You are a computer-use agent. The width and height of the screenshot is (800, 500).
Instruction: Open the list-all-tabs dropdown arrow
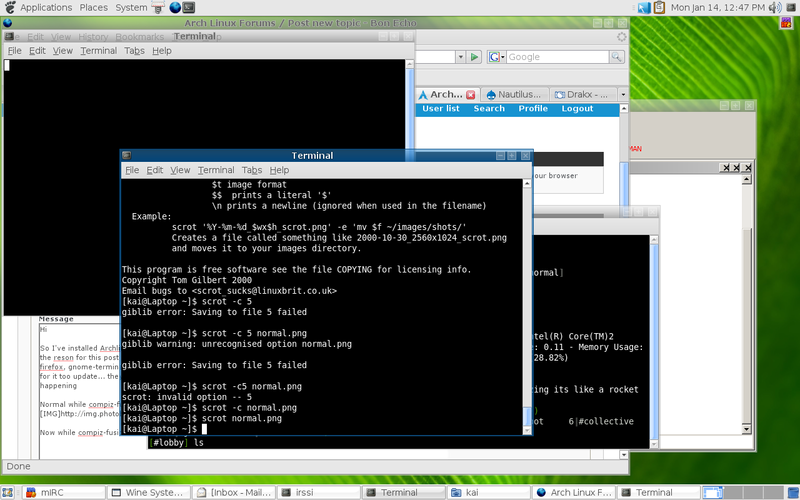point(622,94)
